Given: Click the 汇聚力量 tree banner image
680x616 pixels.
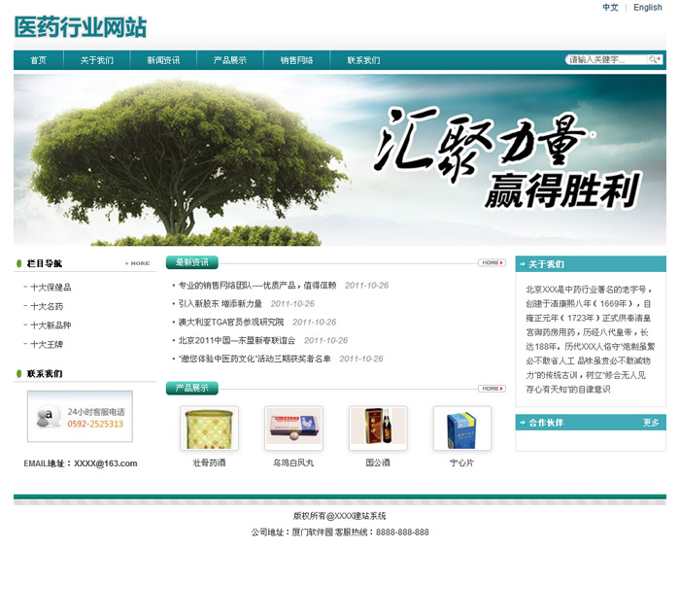Looking at the screenshot, I should tap(340, 160).
